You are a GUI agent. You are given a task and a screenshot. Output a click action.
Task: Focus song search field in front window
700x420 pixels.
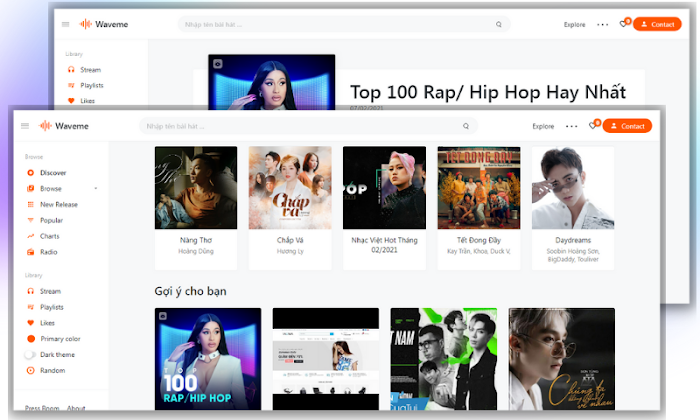[308, 126]
